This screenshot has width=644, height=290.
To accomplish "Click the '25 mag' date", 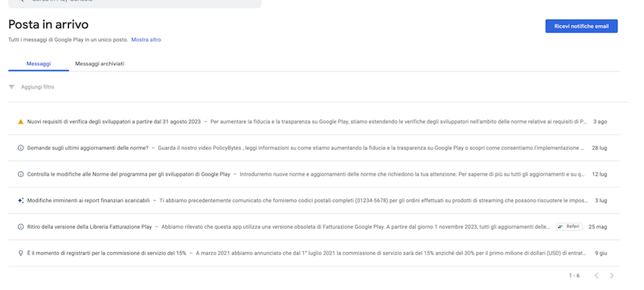I will pos(598,227).
